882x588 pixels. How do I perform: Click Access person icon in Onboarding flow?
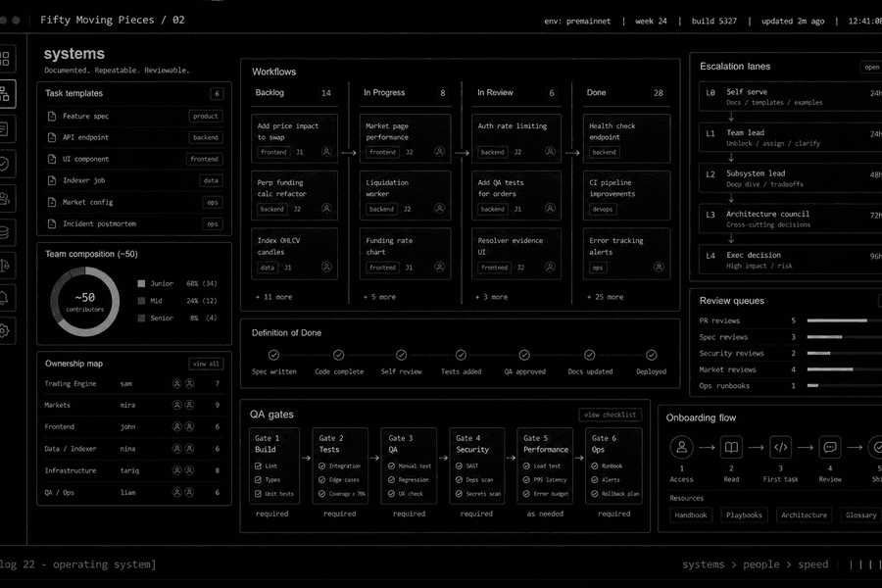pos(681,447)
